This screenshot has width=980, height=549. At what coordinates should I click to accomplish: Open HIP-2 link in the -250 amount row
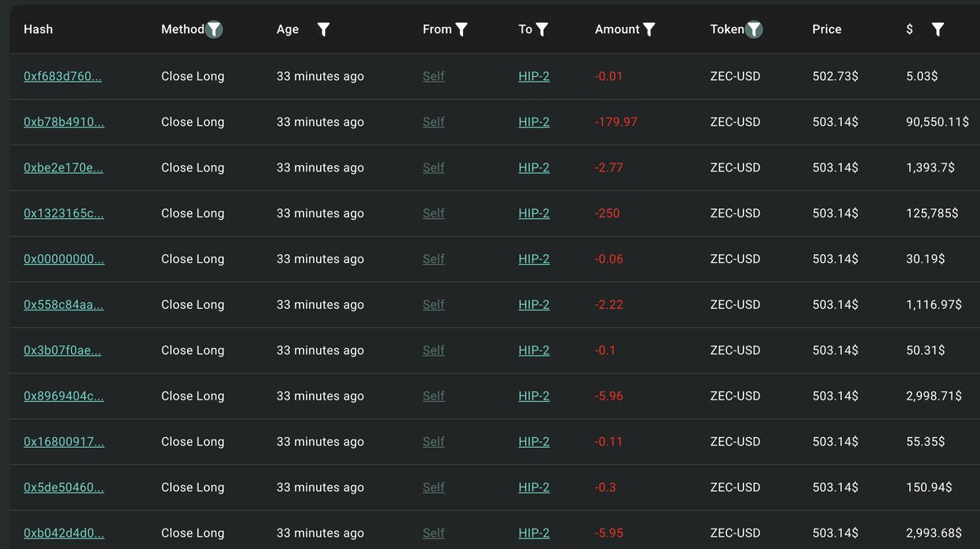pyautogui.click(x=534, y=213)
